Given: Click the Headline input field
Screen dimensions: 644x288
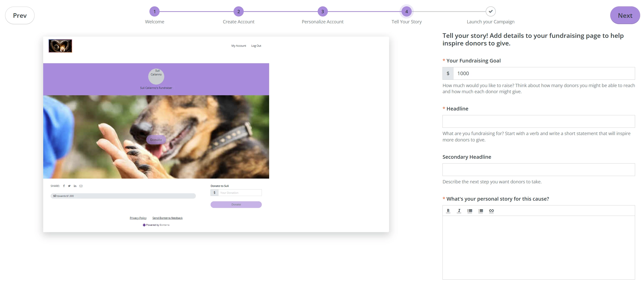Looking at the screenshot, I should pyautogui.click(x=538, y=121).
